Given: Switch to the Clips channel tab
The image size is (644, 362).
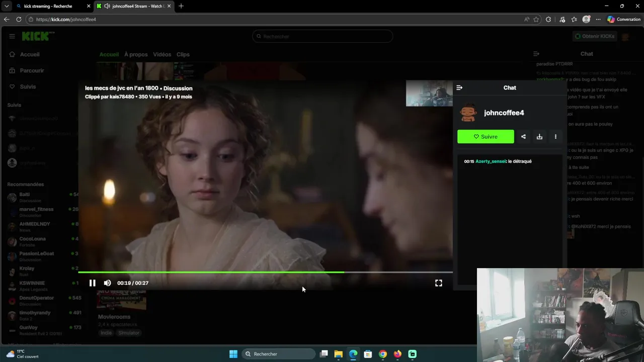Looking at the screenshot, I should click(x=183, y=54).
